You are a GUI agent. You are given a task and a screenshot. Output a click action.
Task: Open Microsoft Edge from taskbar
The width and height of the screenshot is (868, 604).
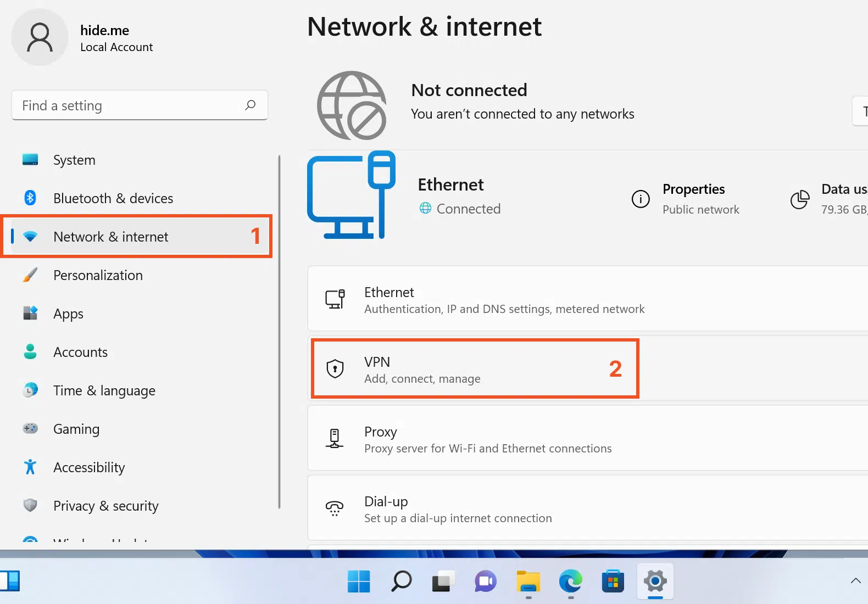571,581
